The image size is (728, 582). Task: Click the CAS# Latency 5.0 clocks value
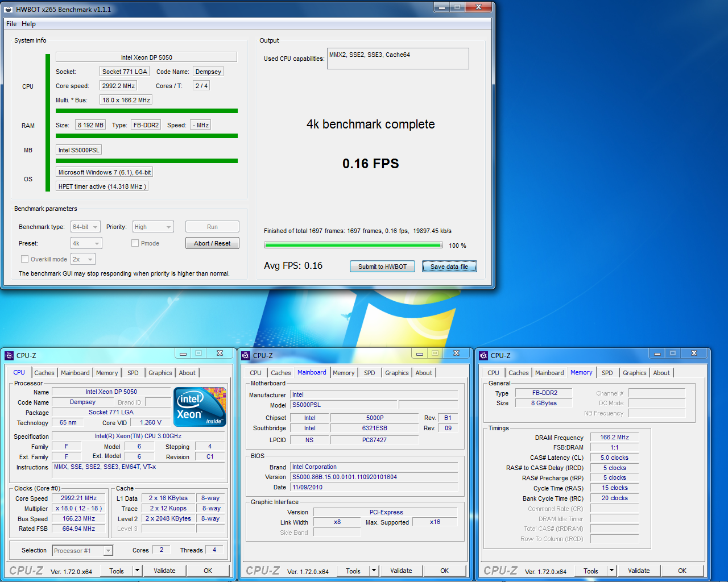pyautogui.click(x=614, y=458)
